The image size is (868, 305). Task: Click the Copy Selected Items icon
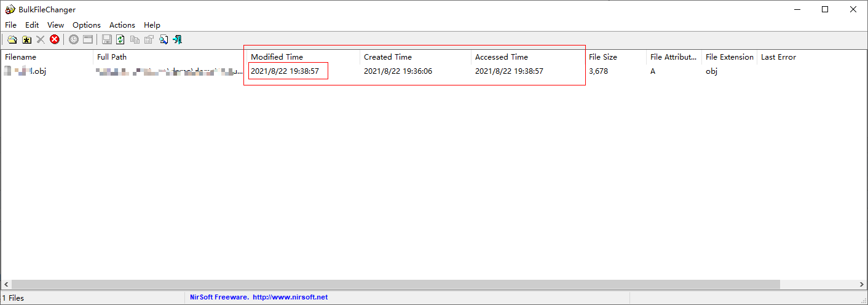135,39
